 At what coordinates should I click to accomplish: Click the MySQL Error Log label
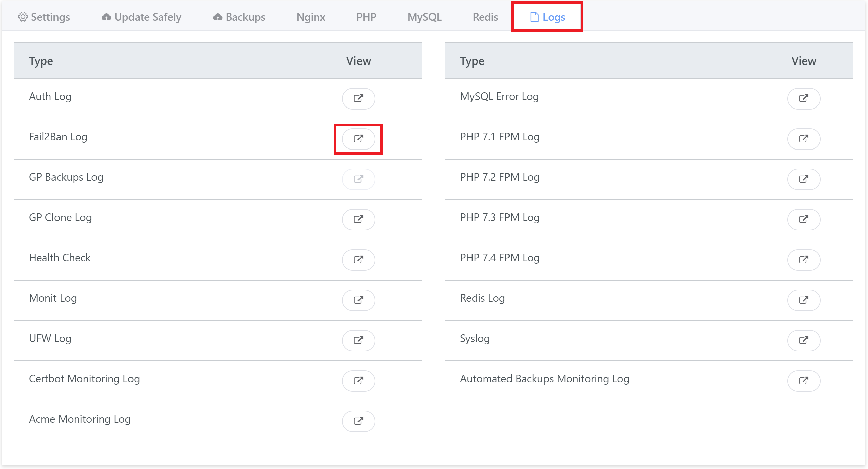[x=499, y=97]
